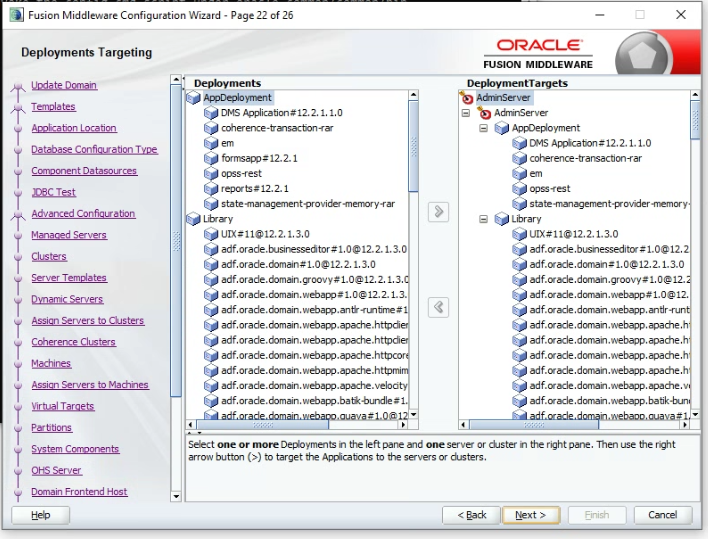
Task: Click opss-rest icon in DeploymentTargets pane
Action: pos(519,189)
